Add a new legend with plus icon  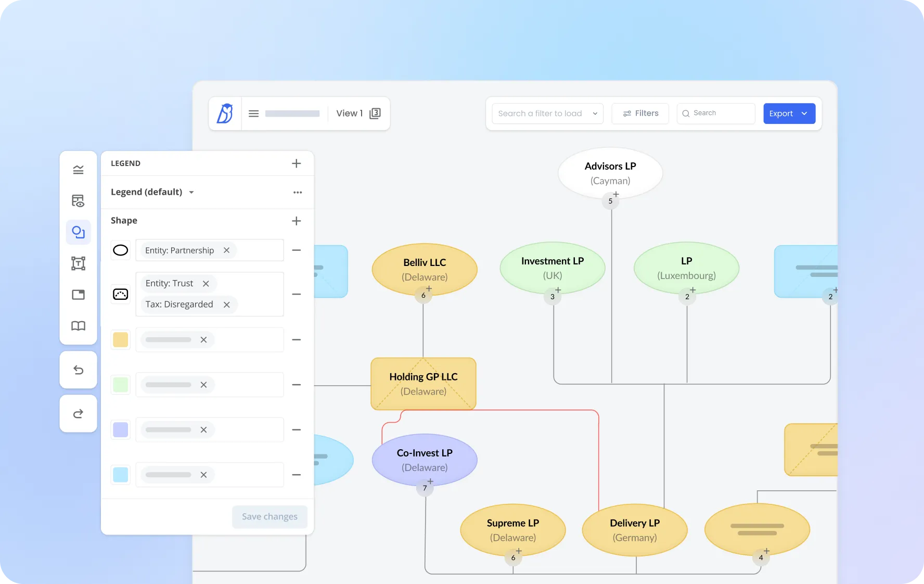[x=297, y=163]
